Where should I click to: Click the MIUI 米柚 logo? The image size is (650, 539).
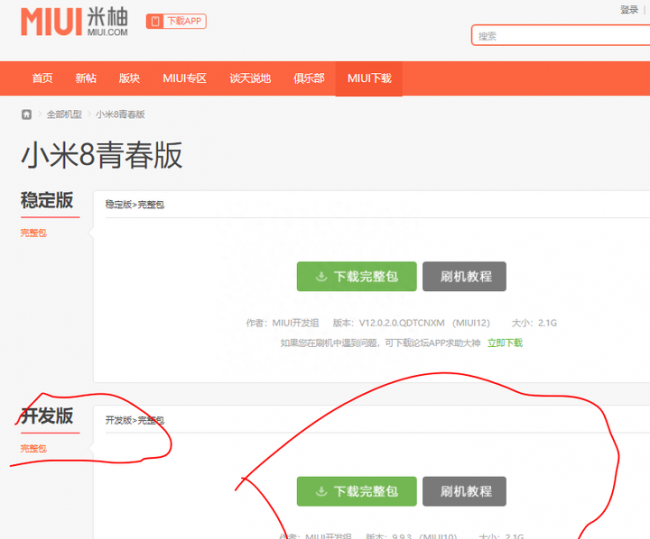[x=74, y=22]
